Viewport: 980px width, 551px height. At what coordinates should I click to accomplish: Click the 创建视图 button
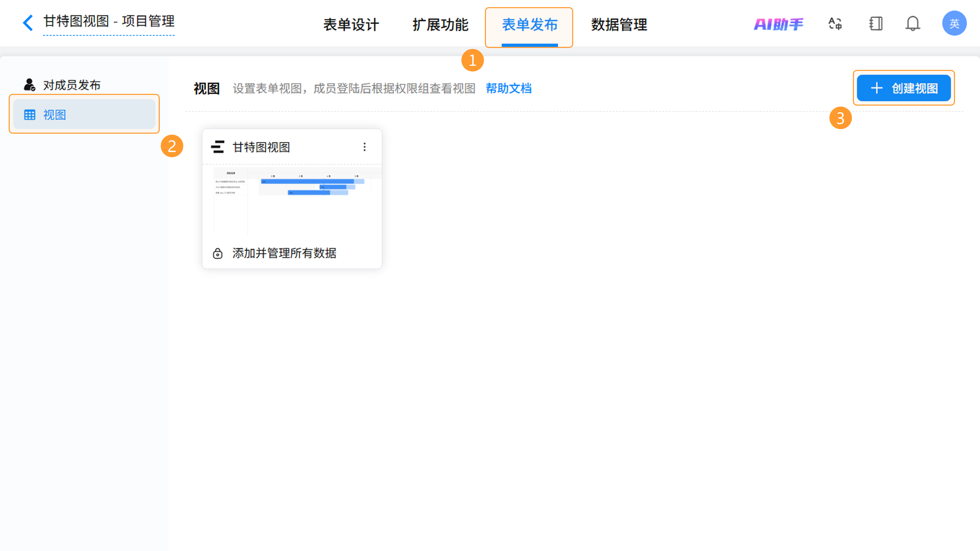click(x=903, y=88)
